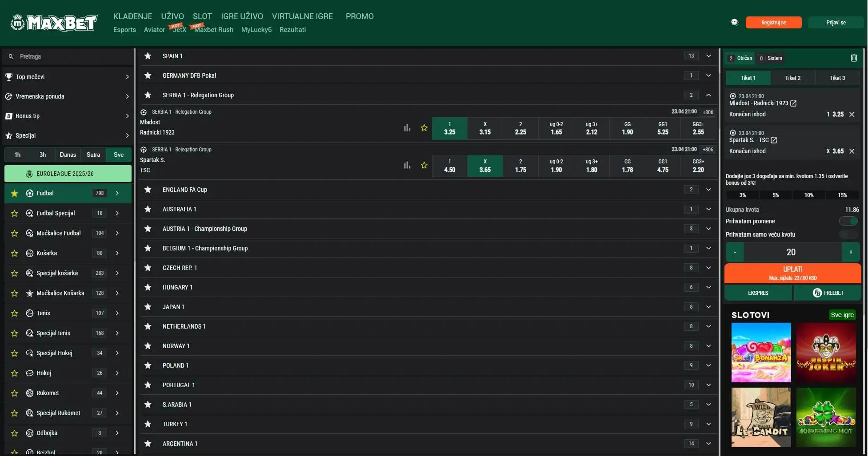Star the PORTUGAL 1 league
This screenshot has height=456, width=868.
click(148, 385)
